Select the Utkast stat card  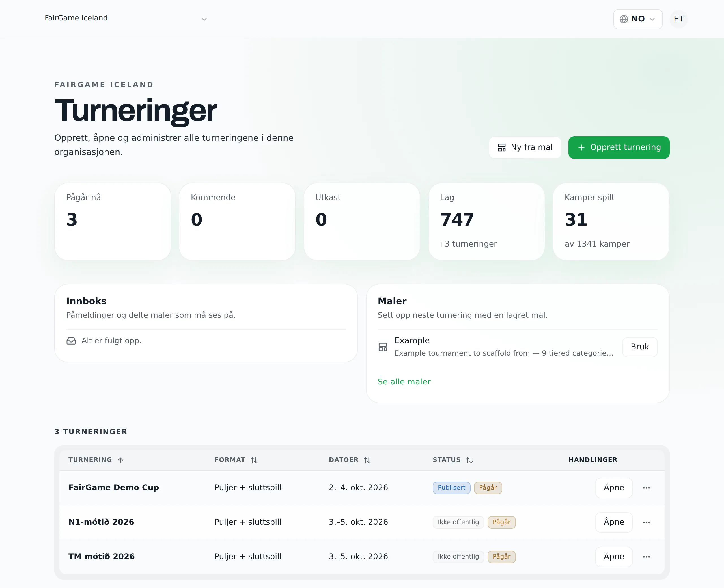[x=362, y=222]
